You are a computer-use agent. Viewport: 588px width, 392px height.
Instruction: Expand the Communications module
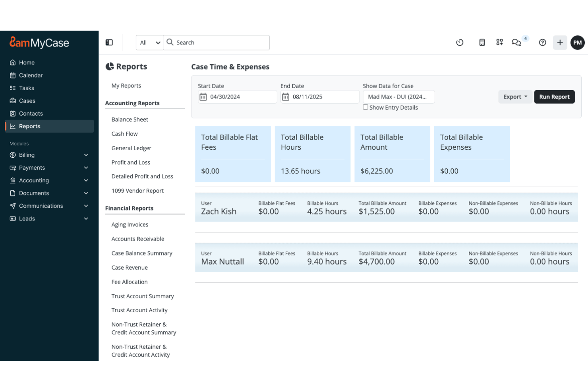tap(49, 206)
